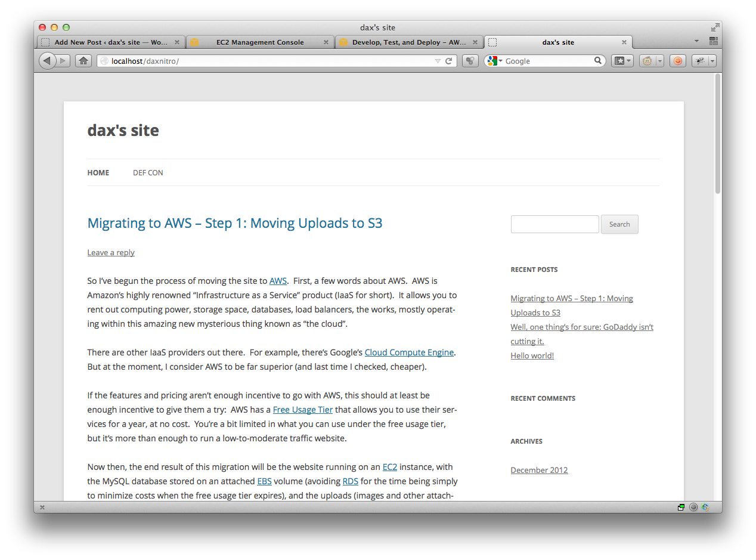The height and width of the screenshot is (560, 756).
Task: Open the Greasemonkey dropdown arrow
Action: coord(659,61)
